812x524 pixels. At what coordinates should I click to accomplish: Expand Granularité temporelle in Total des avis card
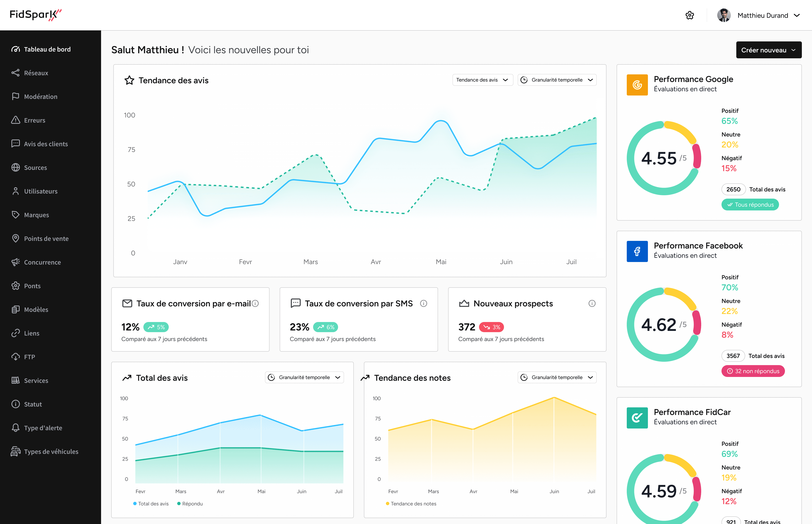[304, 377]
